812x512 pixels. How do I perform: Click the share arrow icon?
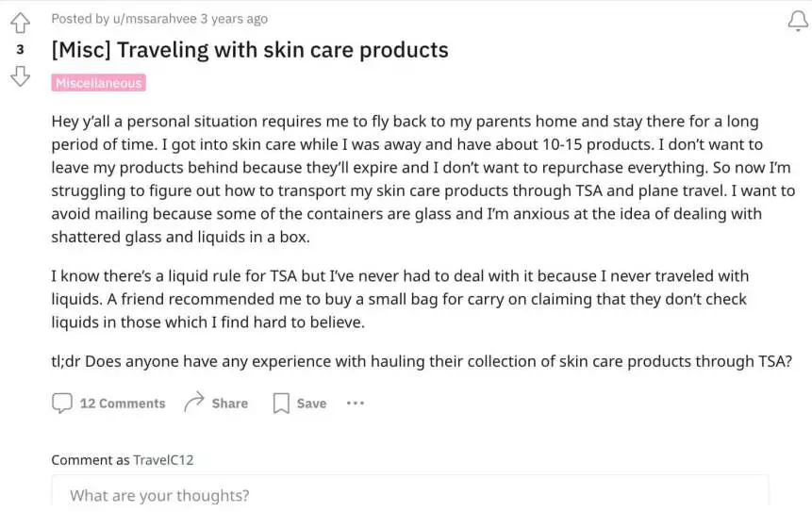pyautogui.click(x=194, y=404)
